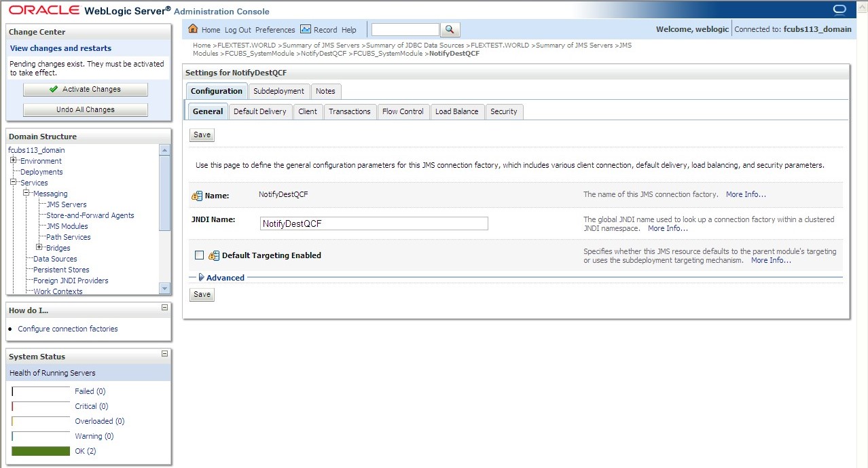Click View changes and restarts link

pyautogui.click(x=60, y=48)
